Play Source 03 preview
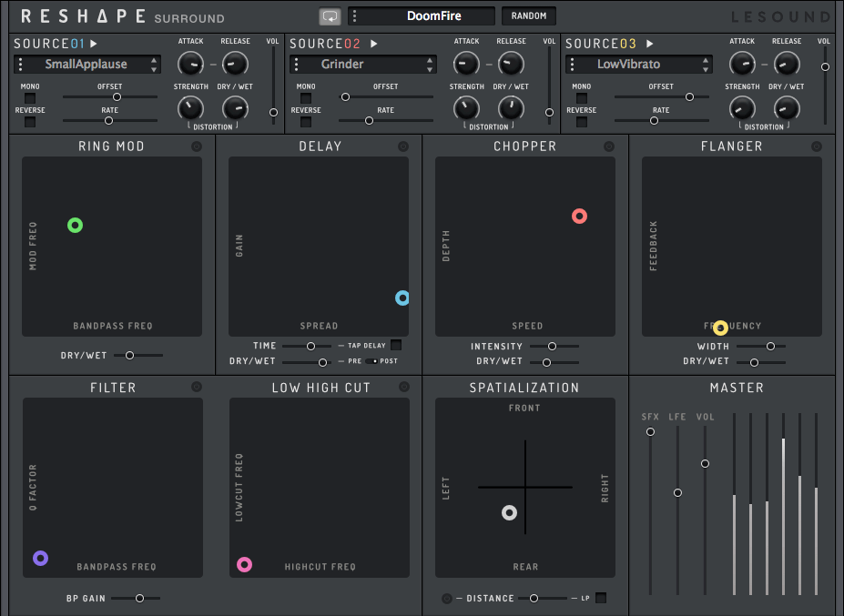The image size is (844, 616). (x=649, y=44)
